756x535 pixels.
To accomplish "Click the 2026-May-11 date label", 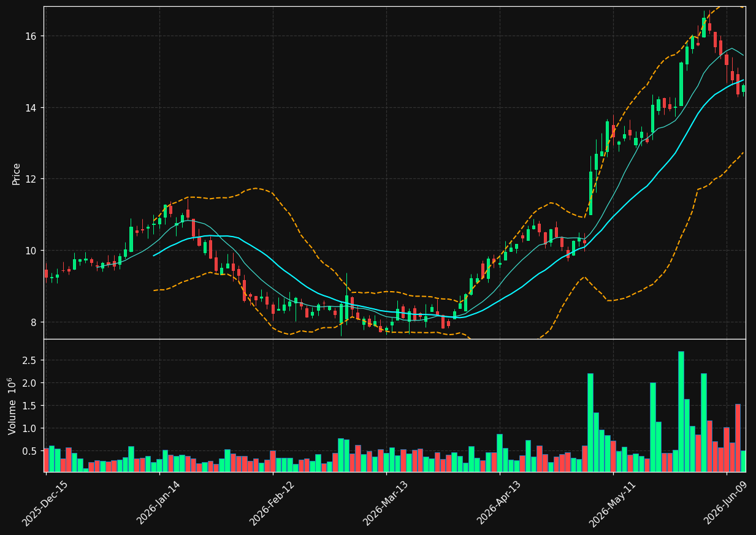I will coord(612,503).
